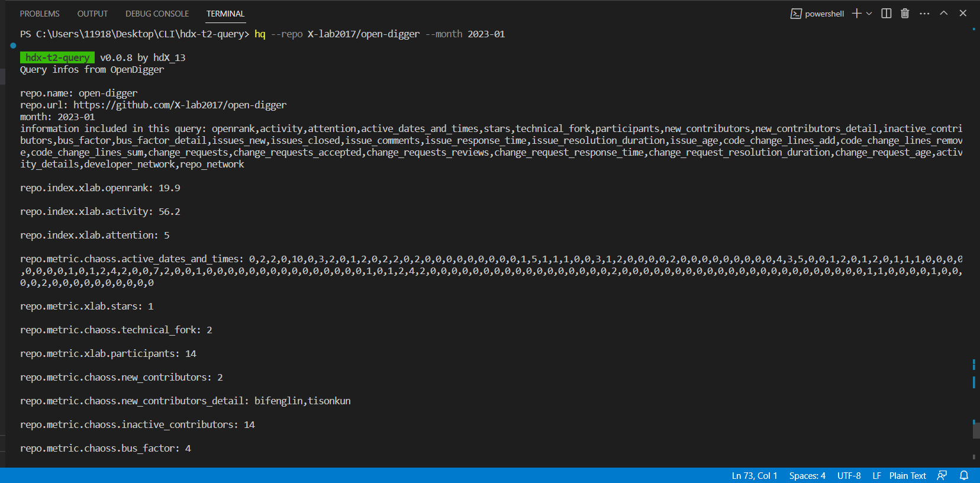Click the text 'repo.metric.chaoss.bus_factor: 4'
The width and height of the screenshot is (980, 483).
click(105, 448)
